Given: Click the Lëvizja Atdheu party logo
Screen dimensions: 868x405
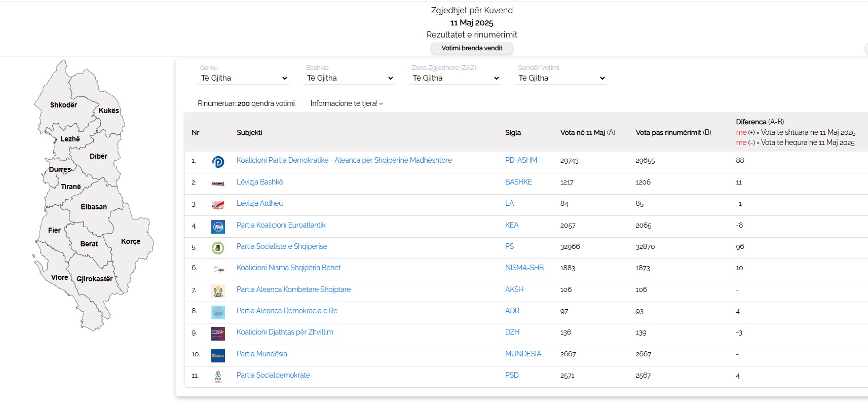Looking at the screenshot, I should pyautogui.click(x=218, y=205).
